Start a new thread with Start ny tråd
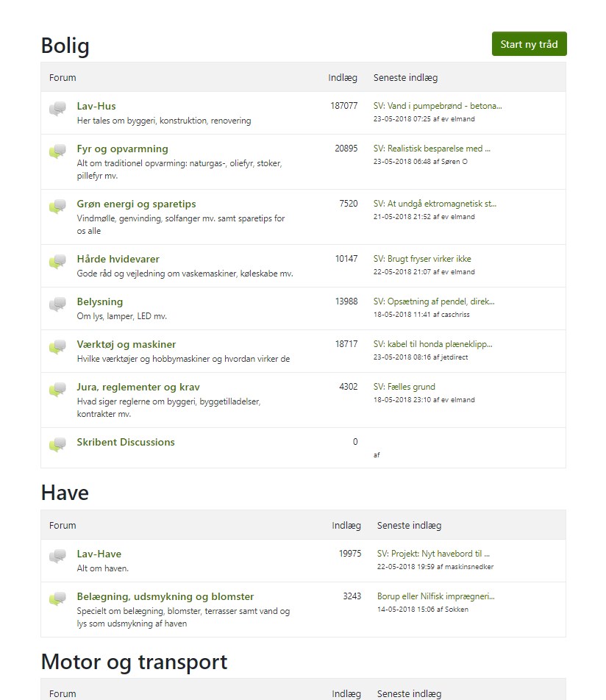 click(x=530, y=44)
